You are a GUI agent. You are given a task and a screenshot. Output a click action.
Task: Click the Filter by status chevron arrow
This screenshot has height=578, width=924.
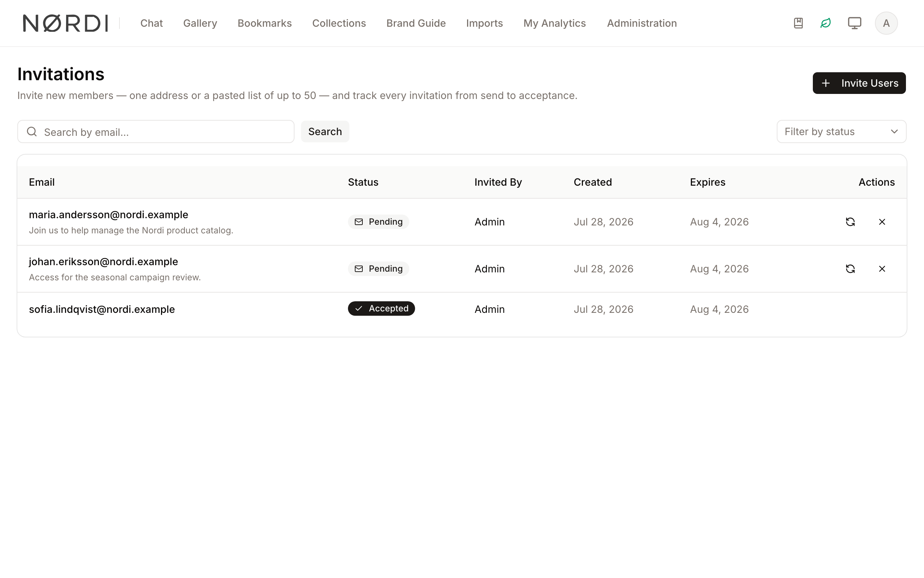point(894,131)
